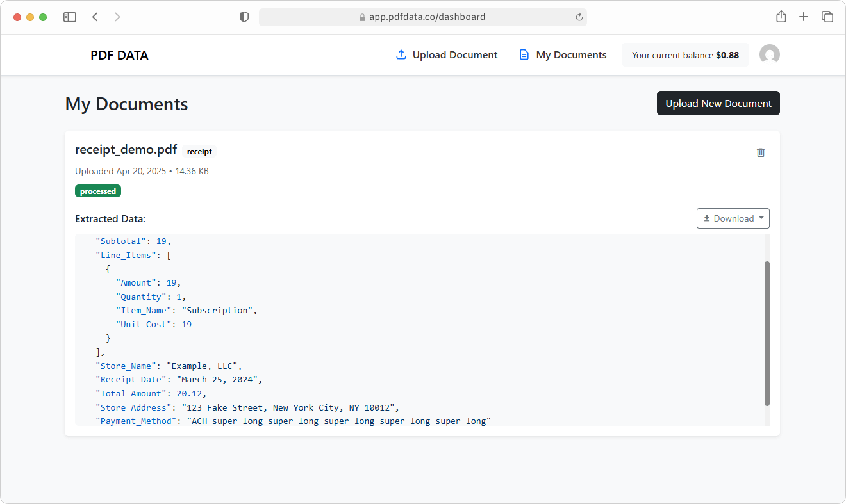846x504 pixels.
Task: Open the user avatar profile menu
Action: 770,55
